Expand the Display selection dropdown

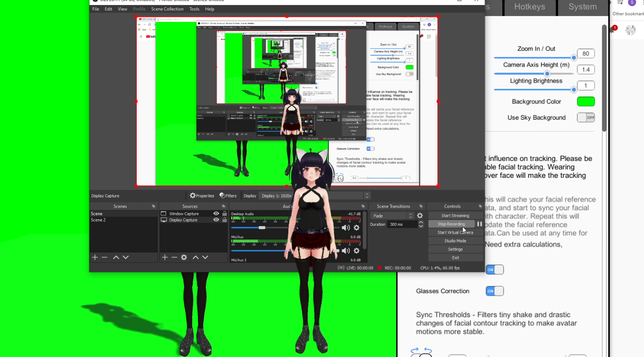[367, 196]
